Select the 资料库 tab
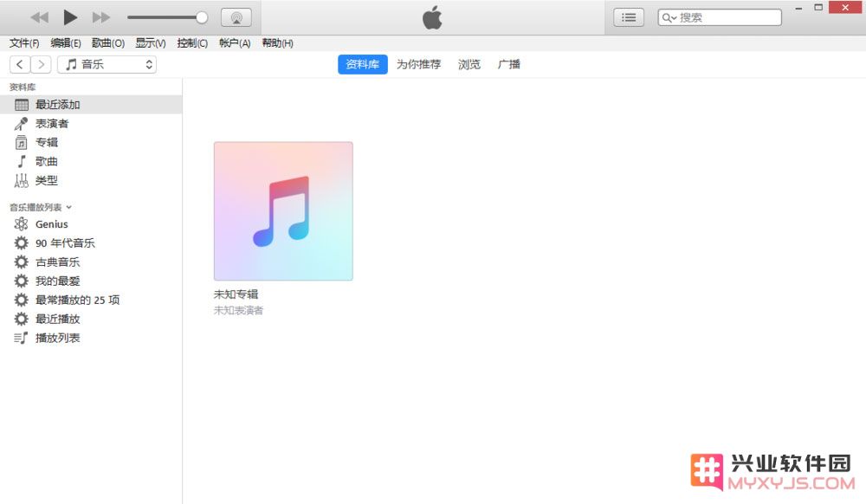 [362, 65]
